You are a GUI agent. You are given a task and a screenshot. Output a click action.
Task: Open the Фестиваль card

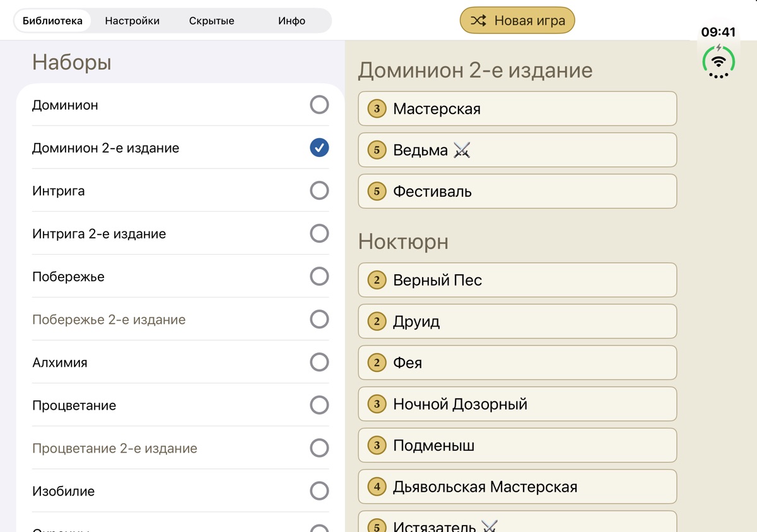point(517,191)
